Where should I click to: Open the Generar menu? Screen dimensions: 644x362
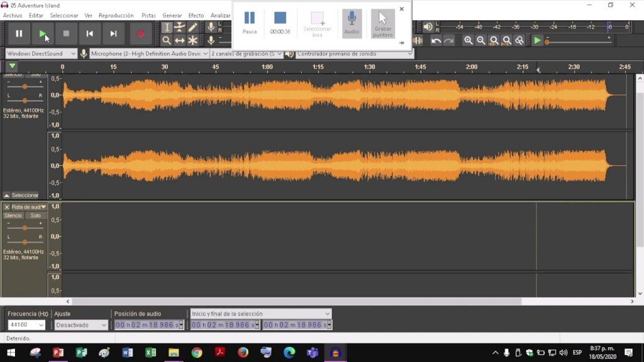point(172,15)
